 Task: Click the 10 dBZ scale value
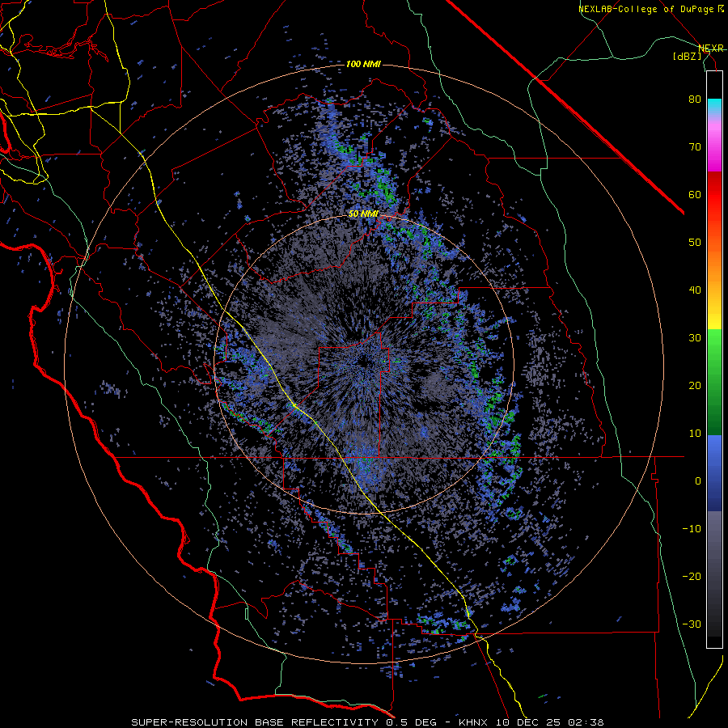[x=695, y=434]
